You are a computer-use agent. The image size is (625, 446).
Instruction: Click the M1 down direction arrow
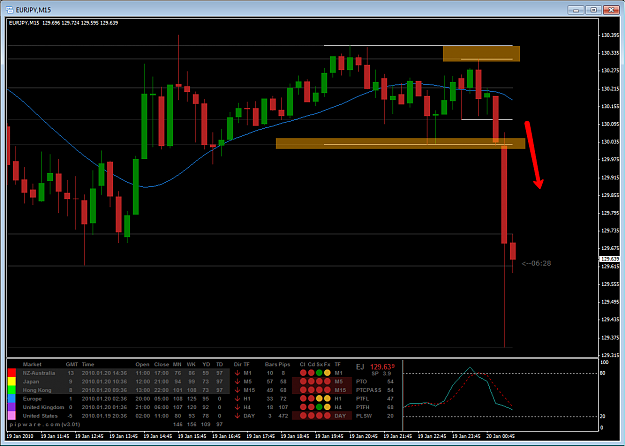(238, 373)
